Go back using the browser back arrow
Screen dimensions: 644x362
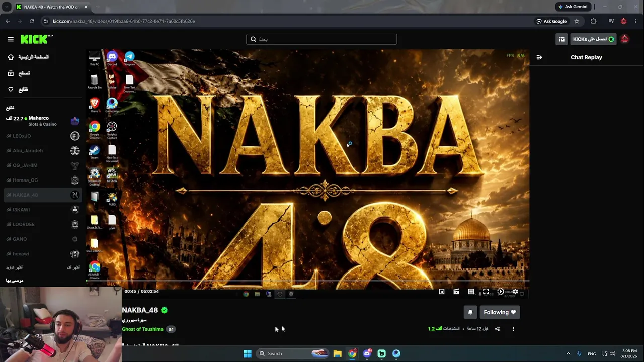pos(8,21)
